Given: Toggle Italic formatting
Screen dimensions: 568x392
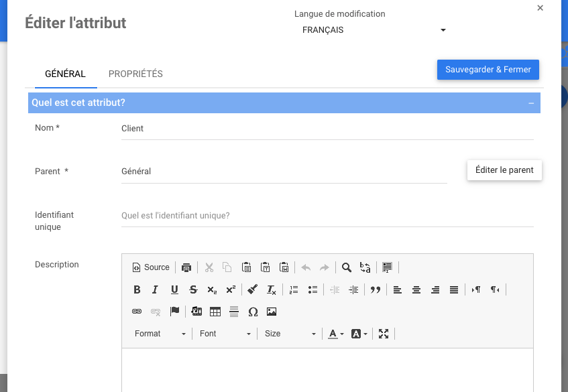Looking at the screenshot, I should (156, 289).
